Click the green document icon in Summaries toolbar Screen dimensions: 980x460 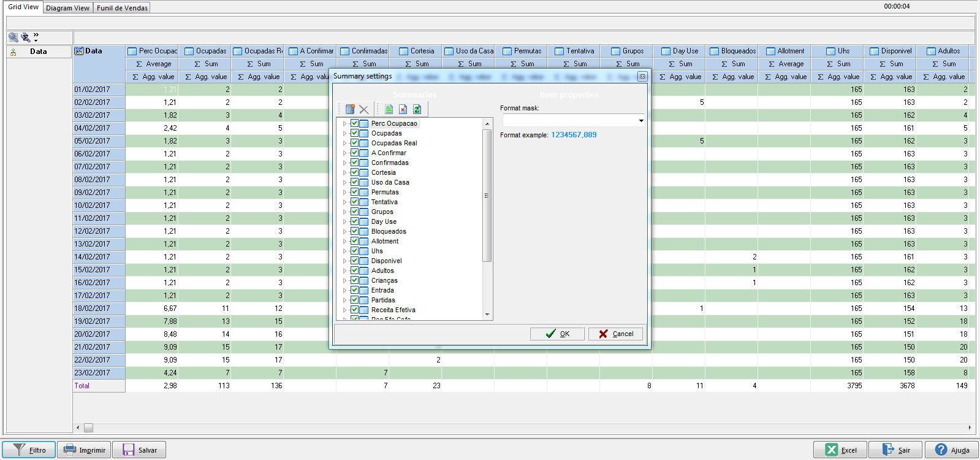[389, 109]
